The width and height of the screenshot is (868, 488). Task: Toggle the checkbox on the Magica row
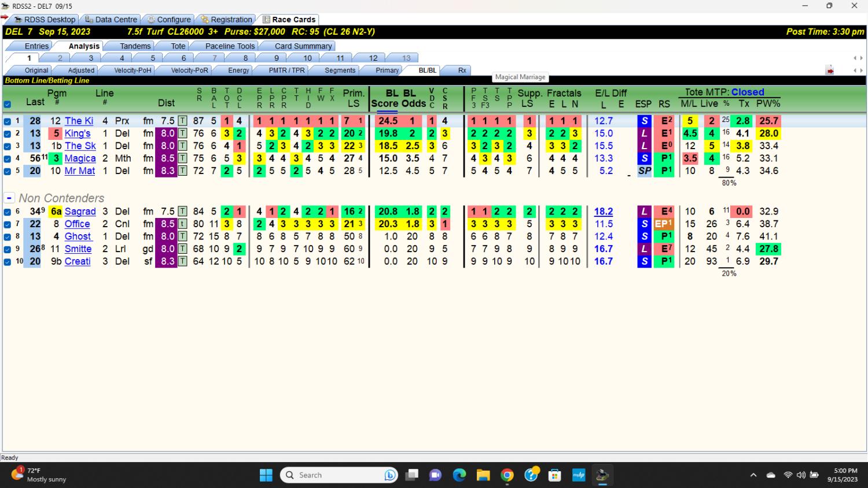[x=7, y=158]
